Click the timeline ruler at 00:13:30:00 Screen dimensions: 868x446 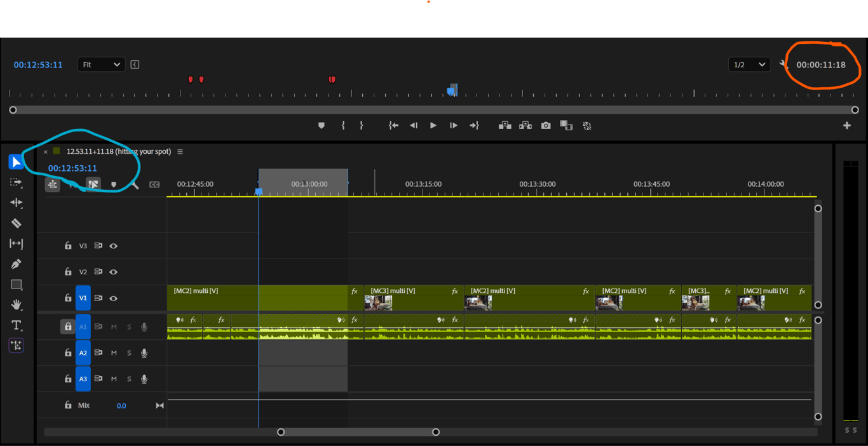[x=538, y=184]
